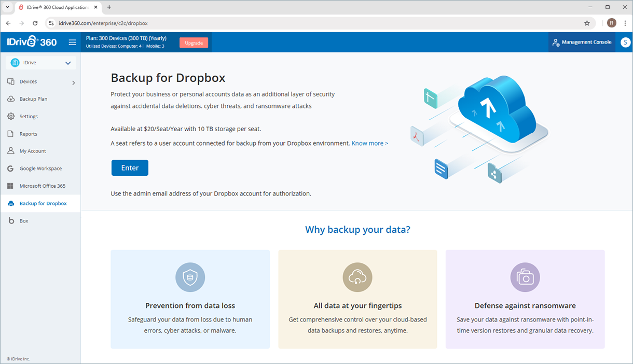Bookmark page with the star icon
The height and width of the screenshot is (364, 633).
pyautogui.click(x=587, y=23)
